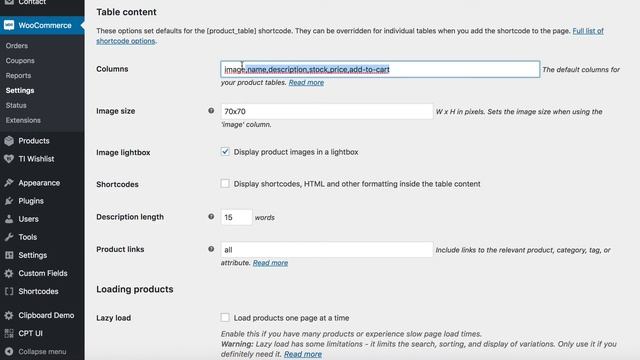Click the Custom Fields gear icon

pos(9,273)
